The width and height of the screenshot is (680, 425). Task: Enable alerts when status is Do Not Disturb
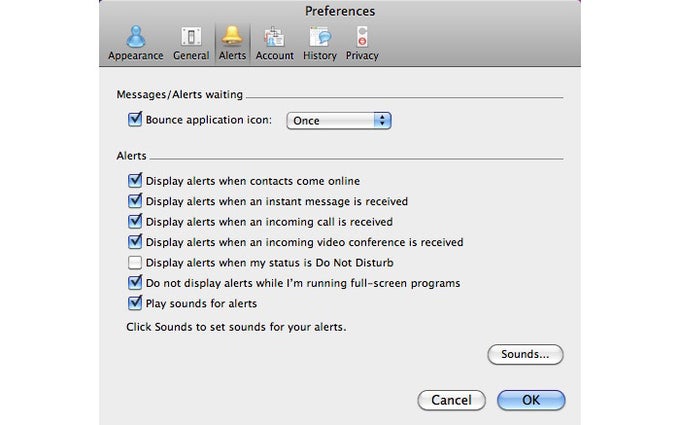135,262
